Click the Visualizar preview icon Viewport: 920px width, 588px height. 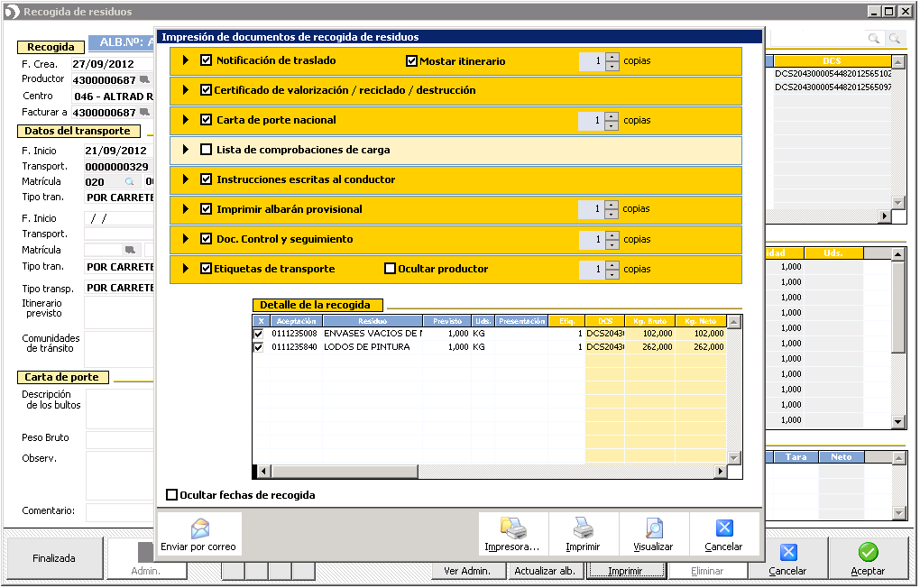pyautogui.click(x=653, y=528)
